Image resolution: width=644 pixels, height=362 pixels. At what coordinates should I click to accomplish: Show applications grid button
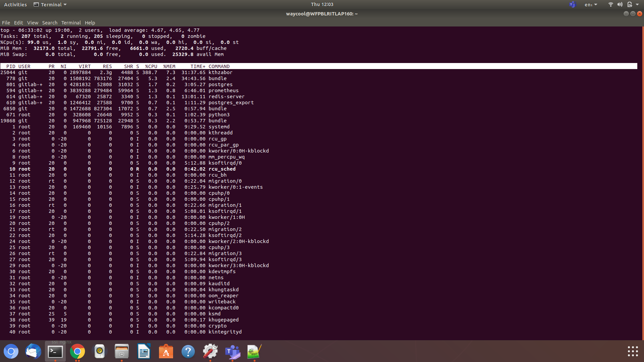[633, 351]
